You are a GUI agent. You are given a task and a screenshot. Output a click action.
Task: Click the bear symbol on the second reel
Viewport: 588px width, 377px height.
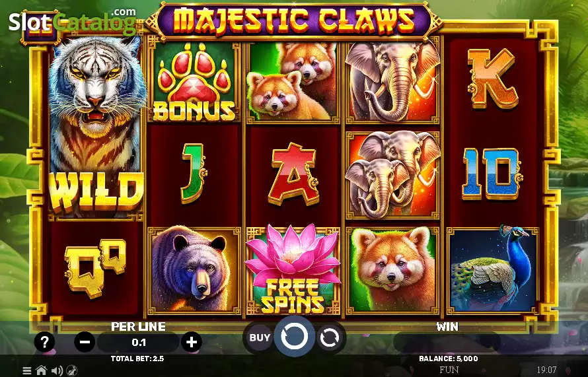pyautogui.click(x=194, y=269)
